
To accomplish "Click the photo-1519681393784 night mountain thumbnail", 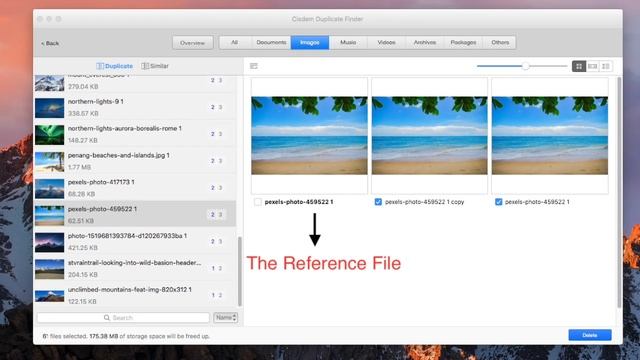I will pyautogui.click(x=49, y=242).
